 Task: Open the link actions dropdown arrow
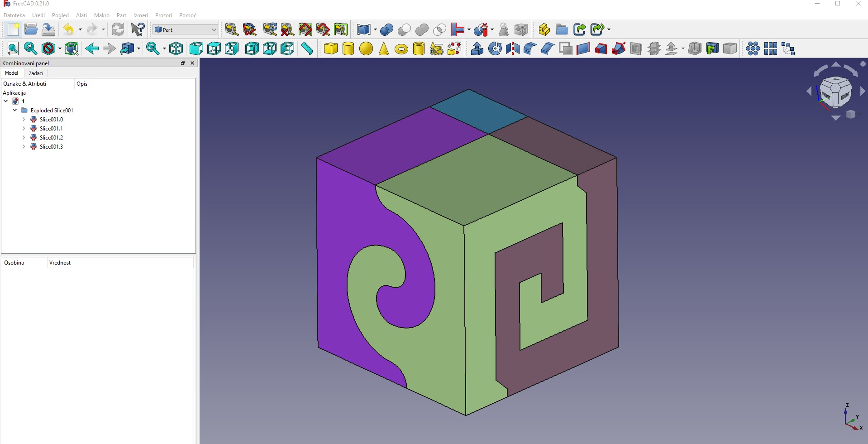[609, 29]
